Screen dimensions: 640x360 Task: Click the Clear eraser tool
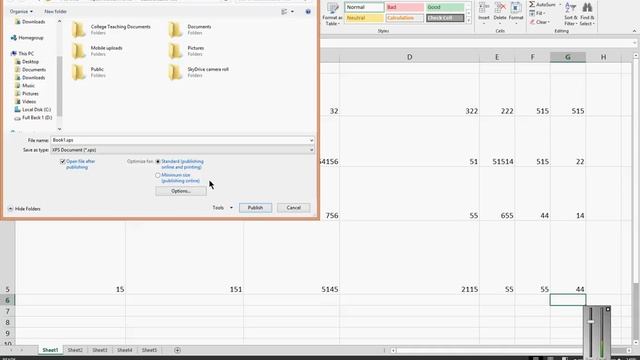coord(539,22)
